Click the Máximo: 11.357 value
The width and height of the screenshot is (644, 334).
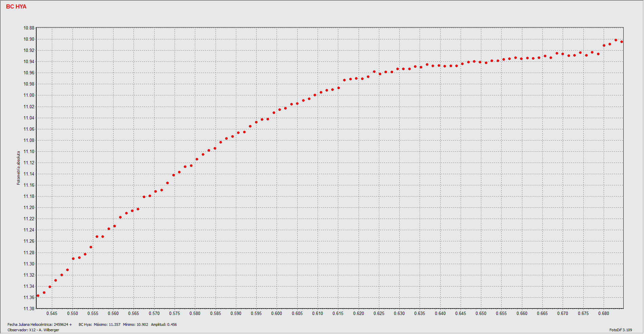[107, 325]
